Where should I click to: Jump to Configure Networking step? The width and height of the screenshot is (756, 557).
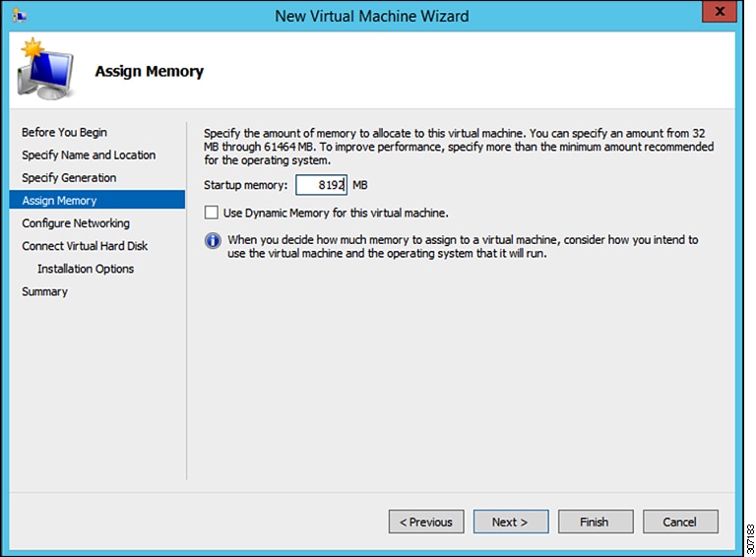pyautogui.click(x=76, y=223)
